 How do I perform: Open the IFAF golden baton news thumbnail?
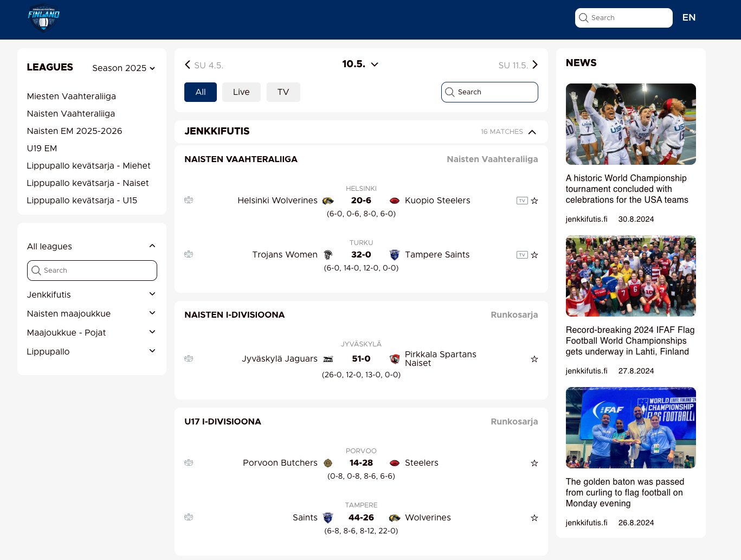(x=631, y=428)
